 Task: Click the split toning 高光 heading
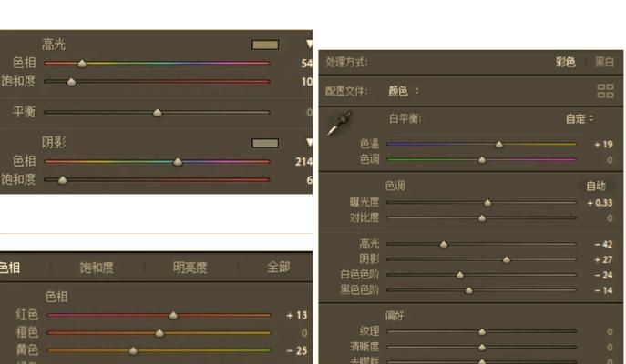click(54, 45)
